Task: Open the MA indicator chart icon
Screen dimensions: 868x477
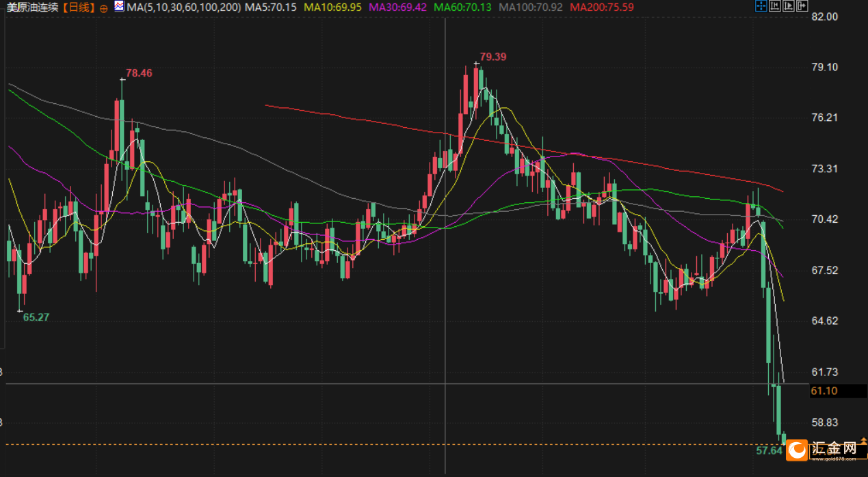Action: coord(119,7)
